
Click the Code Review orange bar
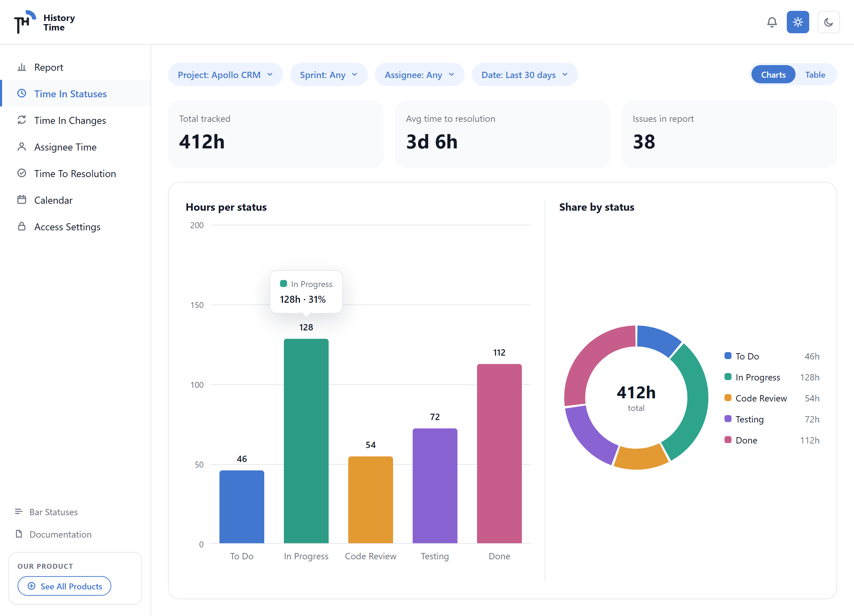coord(371,500)
